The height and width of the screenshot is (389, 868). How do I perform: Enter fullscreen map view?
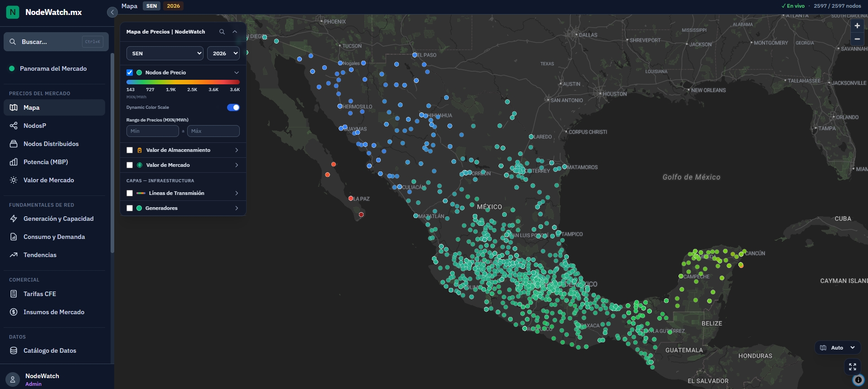pos(853,366)
